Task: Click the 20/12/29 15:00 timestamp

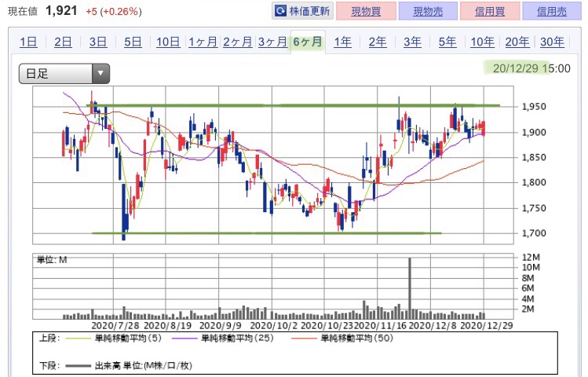Action: tap(531, 68)
